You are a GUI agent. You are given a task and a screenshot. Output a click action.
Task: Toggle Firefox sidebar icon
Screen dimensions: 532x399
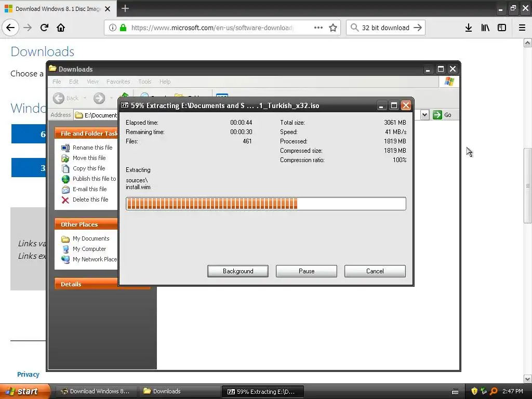click(x=502, y=28)
